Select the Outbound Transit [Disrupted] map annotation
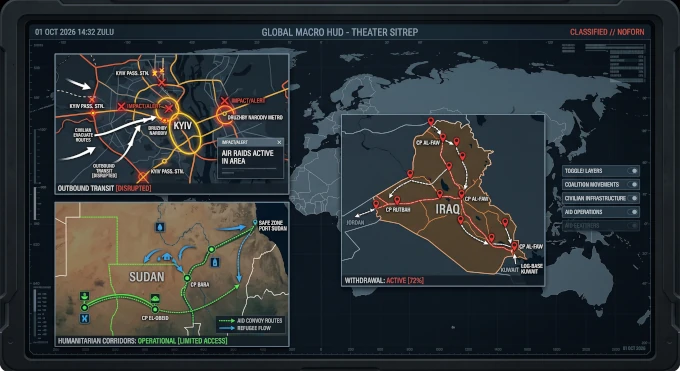This screenshot has width=680, height=371. [x=105, y=171]
